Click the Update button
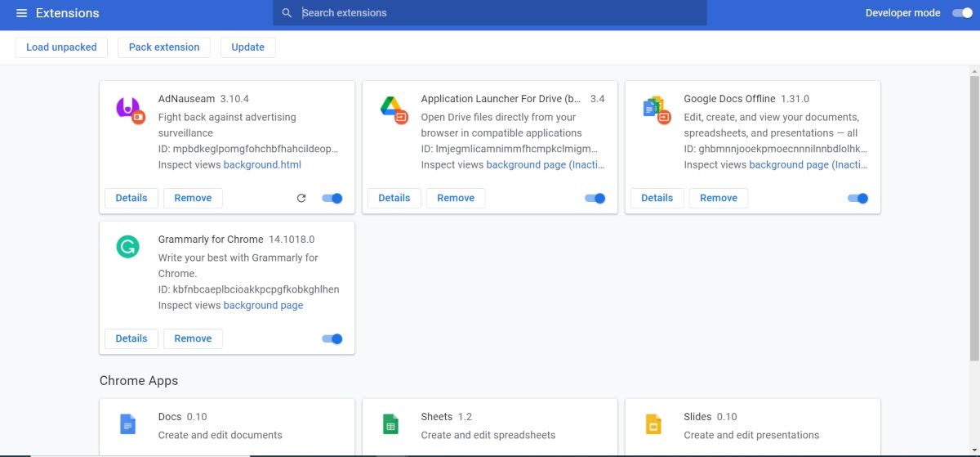 point(247,47)
